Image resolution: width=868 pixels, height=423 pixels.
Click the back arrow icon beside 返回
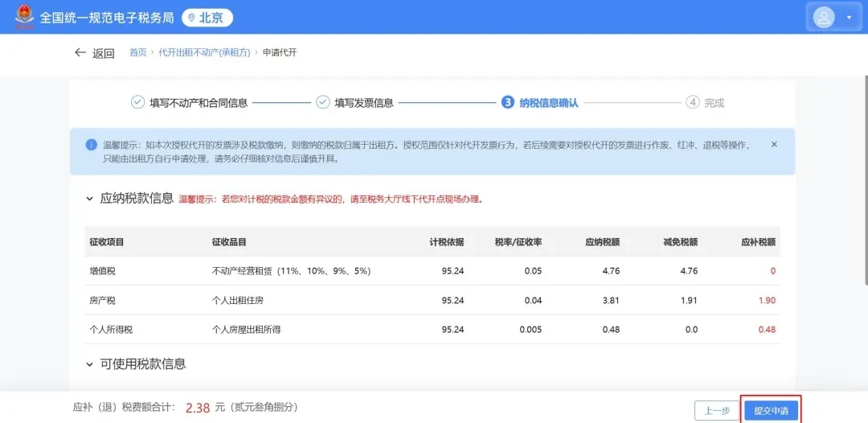[x=80, y=52]
